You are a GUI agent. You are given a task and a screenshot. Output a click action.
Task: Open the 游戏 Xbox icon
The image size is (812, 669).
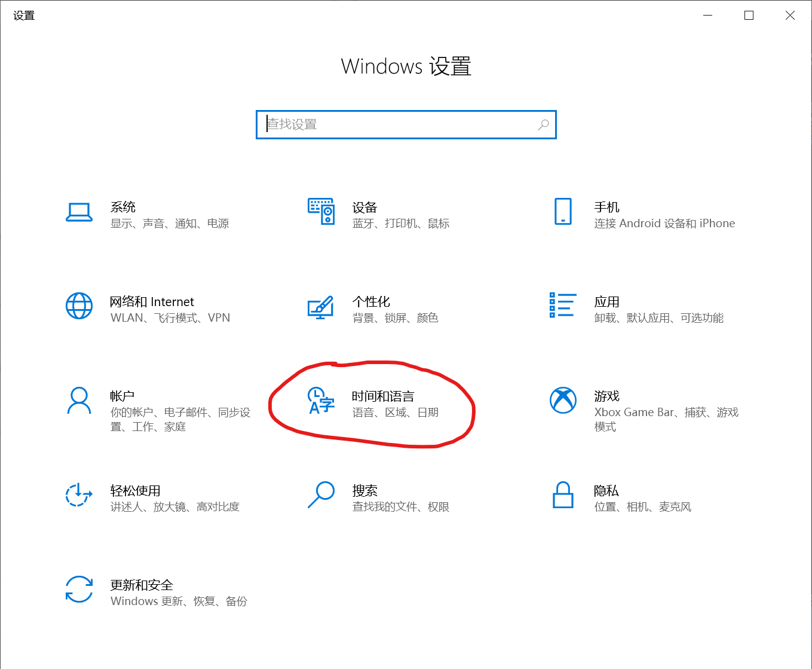[563, 401]
